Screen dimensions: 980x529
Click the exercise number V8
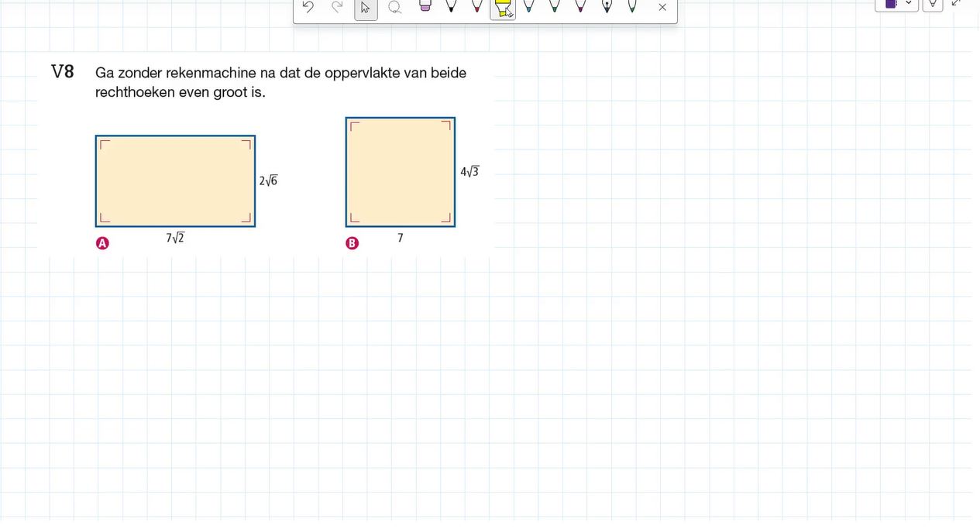pyautogui.click(x=63, y=72)
